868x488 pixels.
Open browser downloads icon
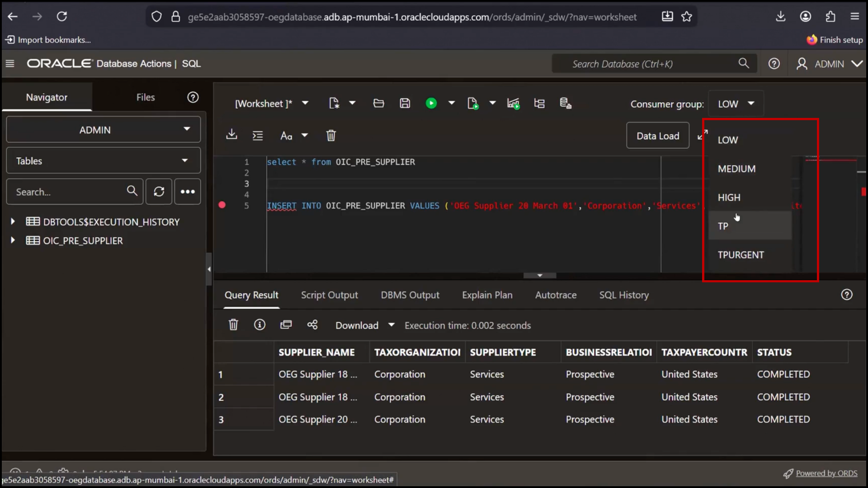pos(780,17)
